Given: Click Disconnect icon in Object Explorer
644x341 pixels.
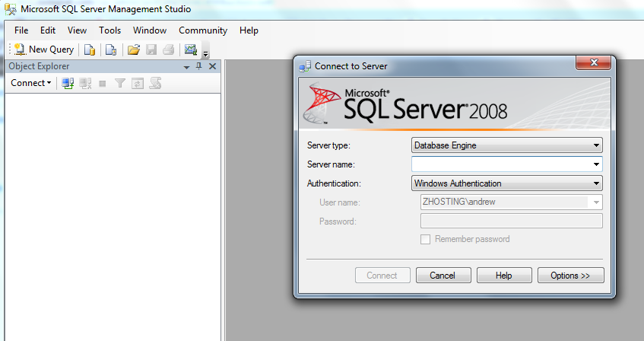Looking at the screenshot, I should [x=85, y=84].
